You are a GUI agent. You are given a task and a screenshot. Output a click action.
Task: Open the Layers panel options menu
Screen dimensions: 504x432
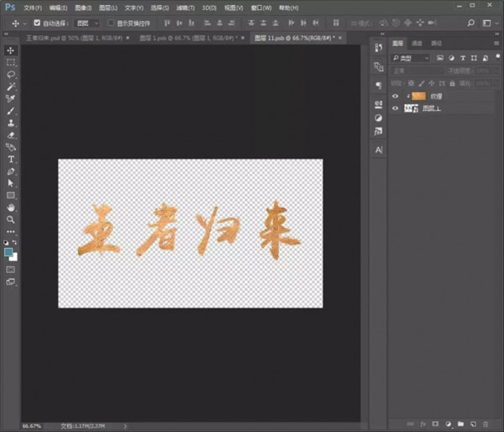pos(496,43)
